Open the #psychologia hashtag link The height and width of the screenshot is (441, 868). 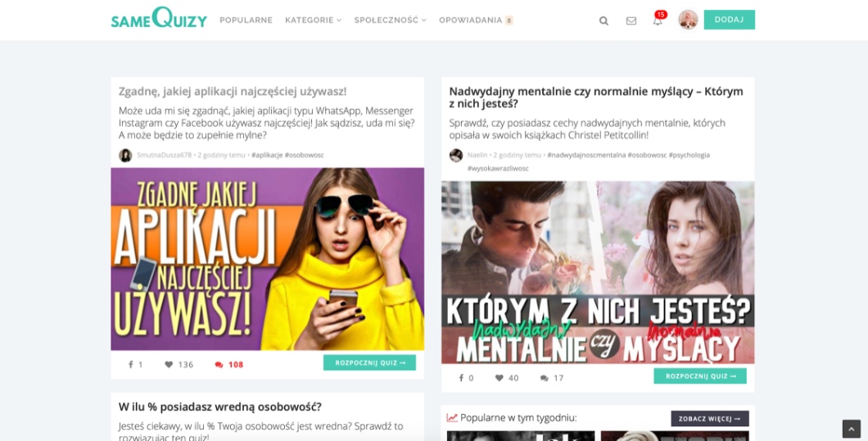click(x=689, y=155)
